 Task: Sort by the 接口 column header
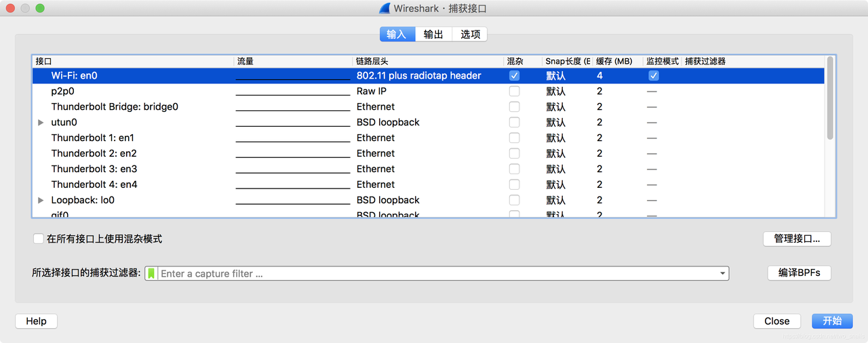pyautogui.click(x=133, y=62)
